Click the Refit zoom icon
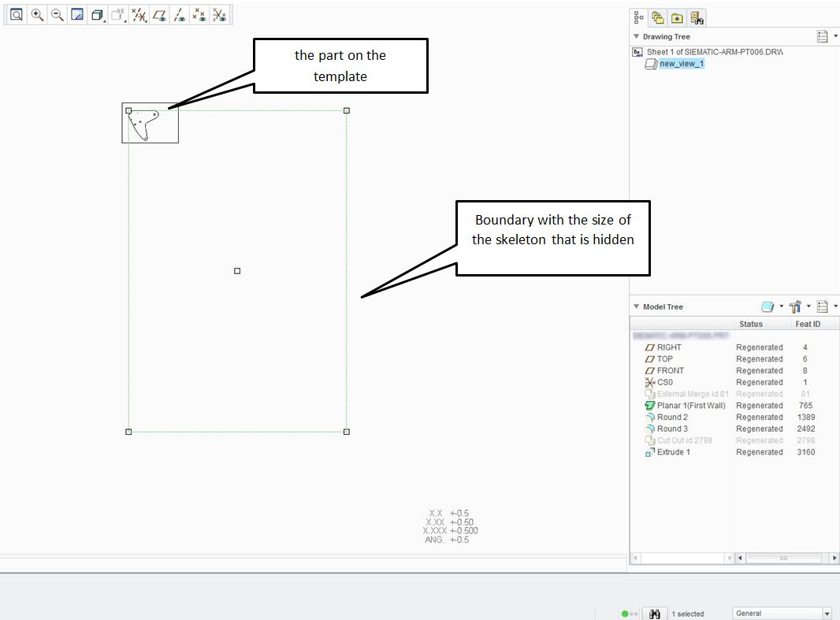Image resolution: width=840 pixels, height=620 pixels. point(16,15)
